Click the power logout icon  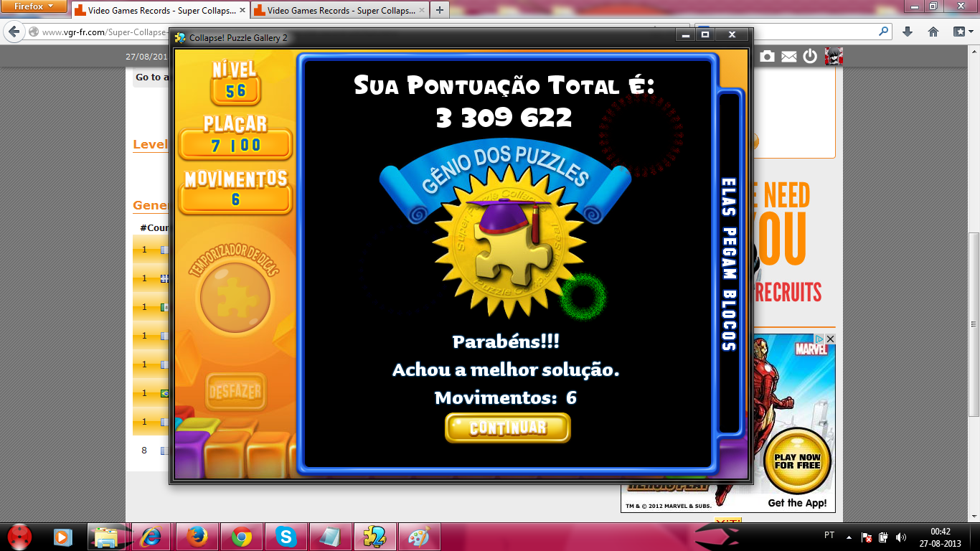810,56
